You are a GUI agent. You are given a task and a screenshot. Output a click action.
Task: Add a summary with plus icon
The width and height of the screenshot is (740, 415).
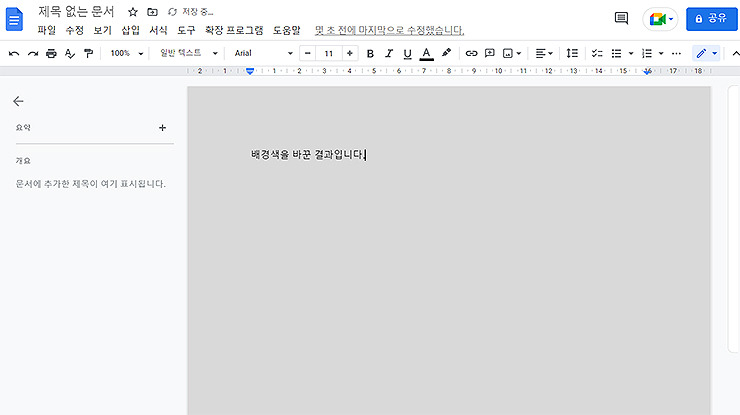[162, 127]
